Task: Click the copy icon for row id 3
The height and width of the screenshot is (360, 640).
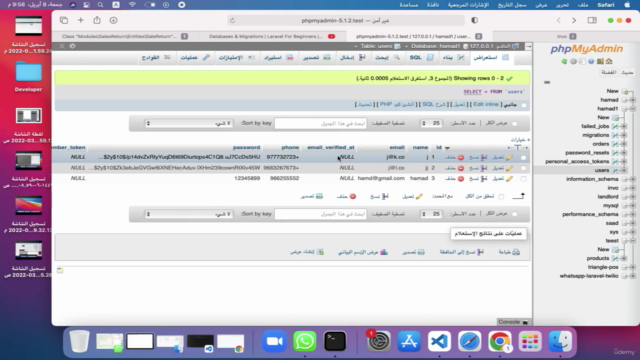Action: point(484,178)
